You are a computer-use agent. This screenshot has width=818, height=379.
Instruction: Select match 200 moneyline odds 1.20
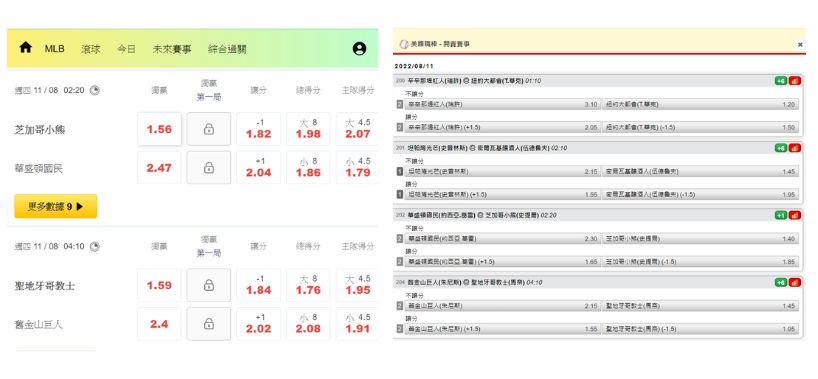[700, 104]
